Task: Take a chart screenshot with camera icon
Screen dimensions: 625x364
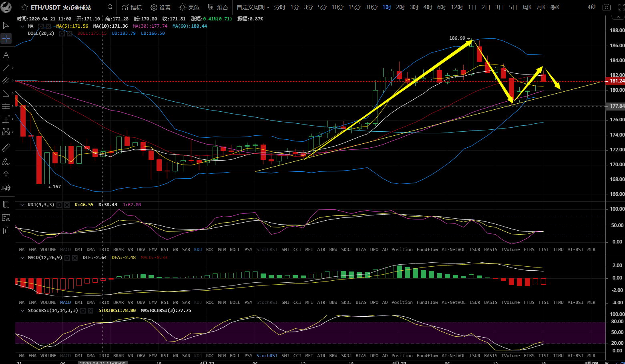Action: click(x=607, y=7)
